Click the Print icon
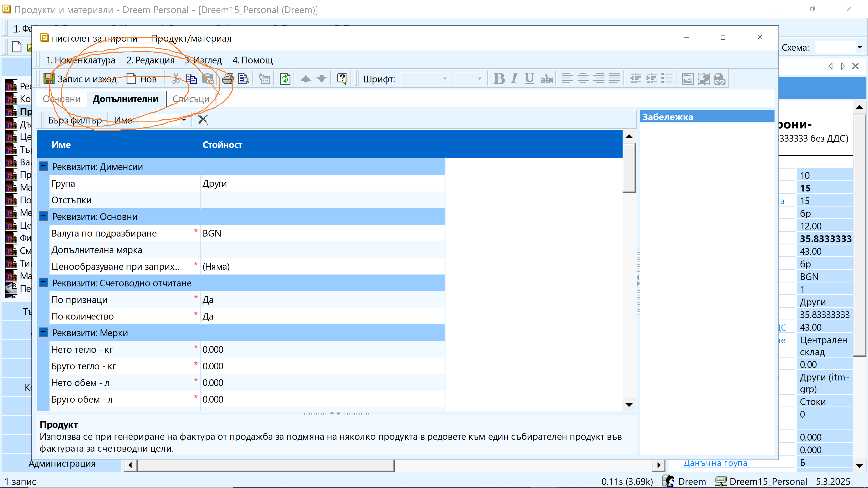 pyautogui.click(x=228, y=79)
